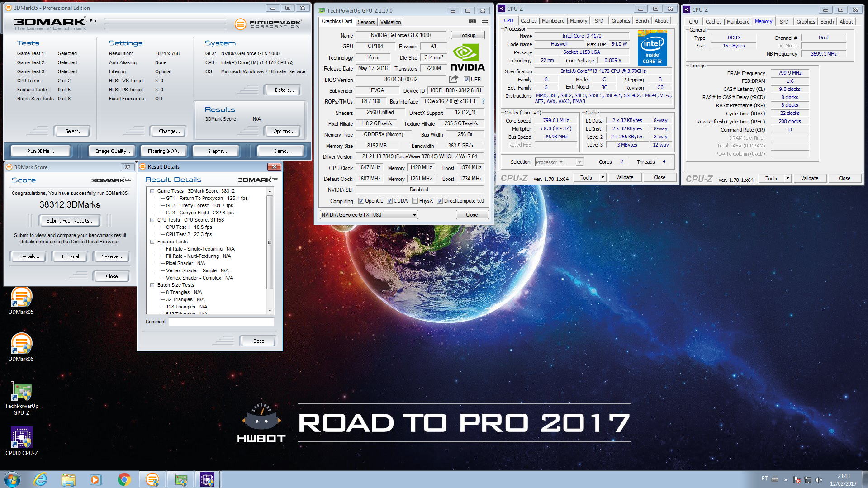Screen dimensions: 868x488
Task: Click the Result Details scroll down arrow
Action: (270, 310)
